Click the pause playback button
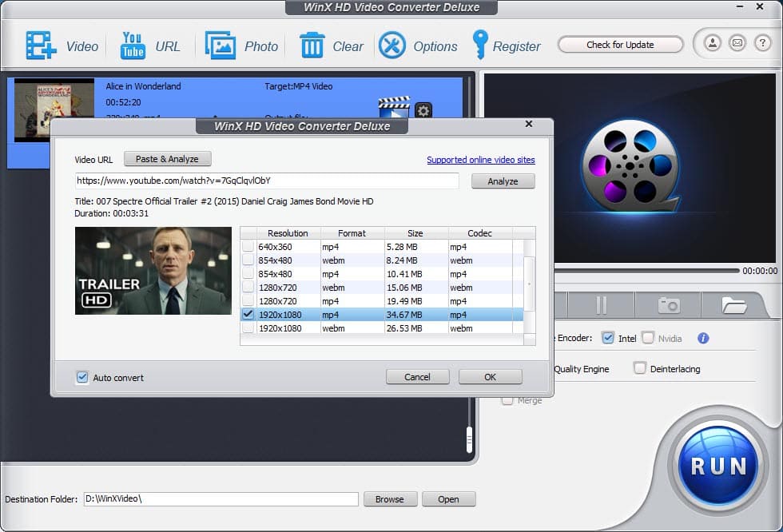 click(x=601, y=305)
